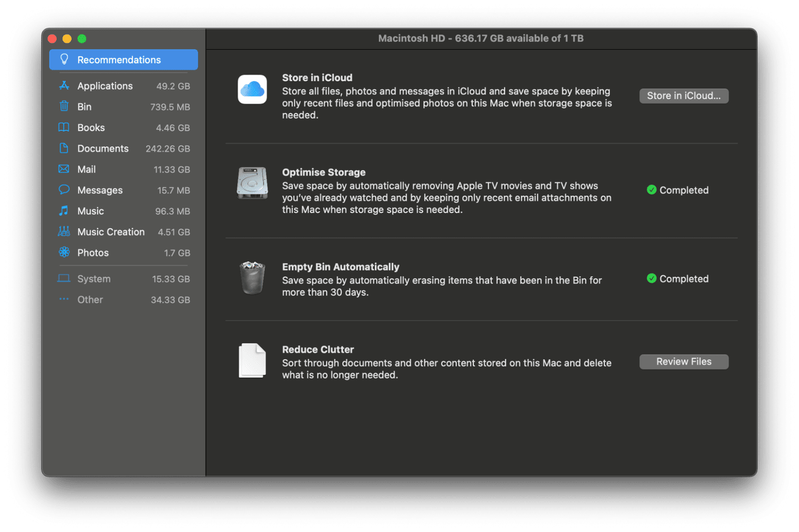
Task: Click the System laptop icon
Action: coord(64,279)
